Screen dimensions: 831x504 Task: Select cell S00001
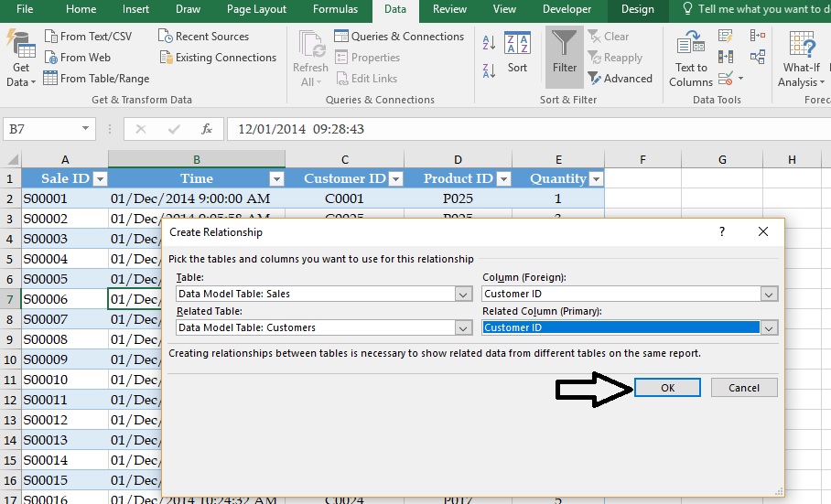(x=65, y=198)
